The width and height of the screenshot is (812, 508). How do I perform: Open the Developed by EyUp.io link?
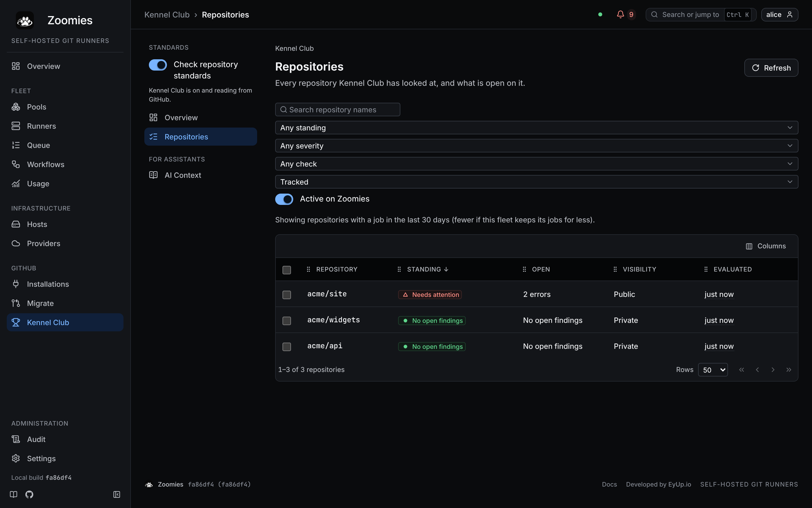(658, 484)
